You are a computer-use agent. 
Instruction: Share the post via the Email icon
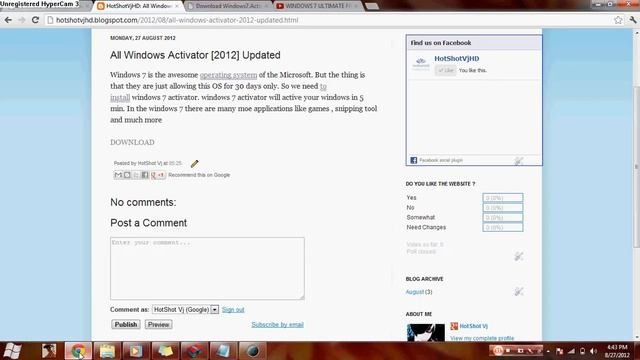[118, 175]
